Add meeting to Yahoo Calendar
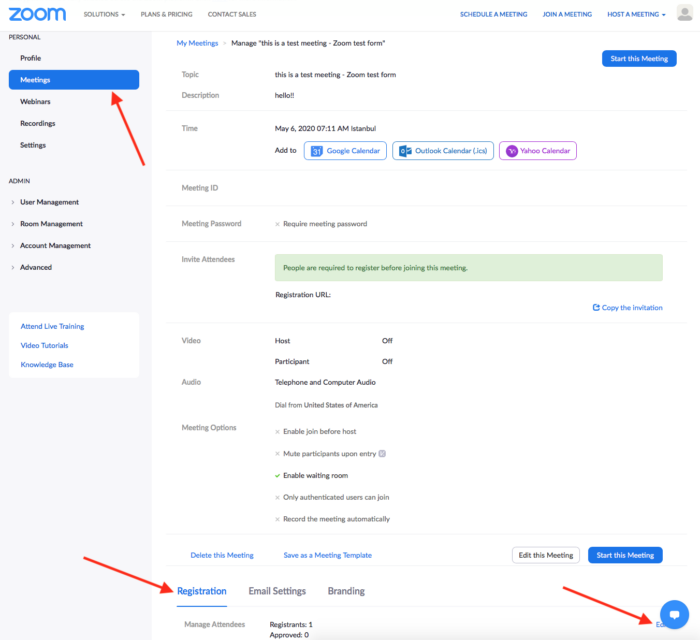Image resolution: width=700 pixels, height=640 pixels. [x=538, y=151]
